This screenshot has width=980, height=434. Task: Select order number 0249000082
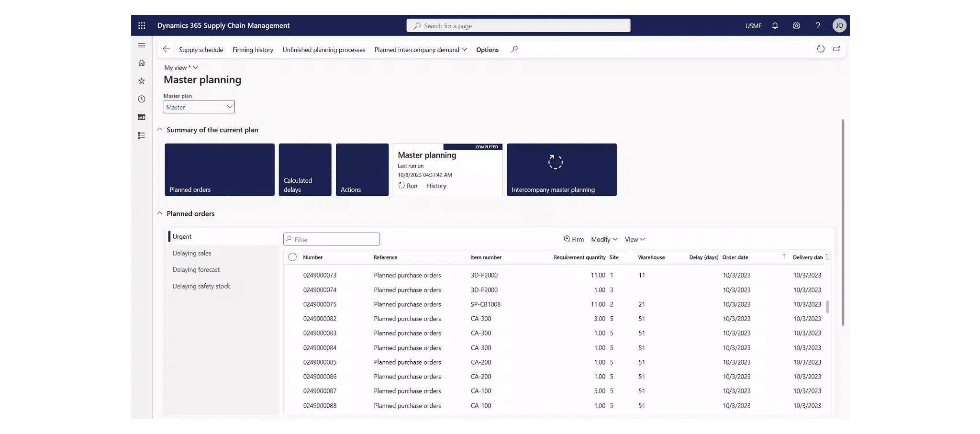pyautogui.click(x=320, y=319)
